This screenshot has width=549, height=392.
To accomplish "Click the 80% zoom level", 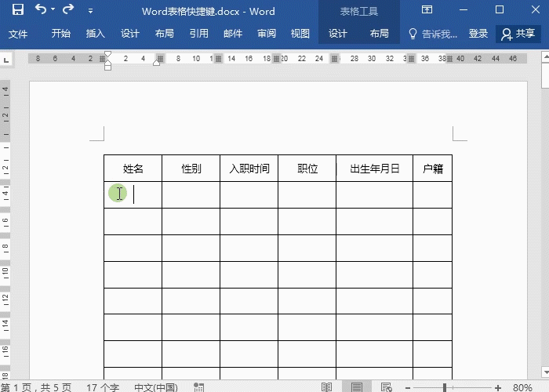I will click(523, 387).
